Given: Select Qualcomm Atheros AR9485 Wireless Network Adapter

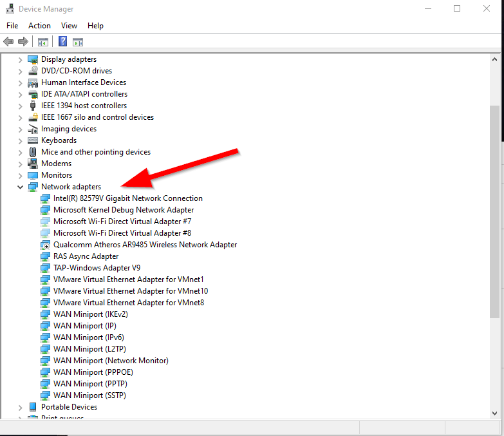Looking at the screenshot, I should coord(145,245).
